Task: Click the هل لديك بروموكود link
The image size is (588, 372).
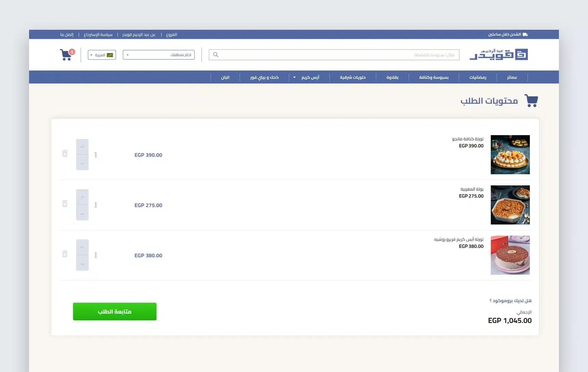Action: coord(510,300)
